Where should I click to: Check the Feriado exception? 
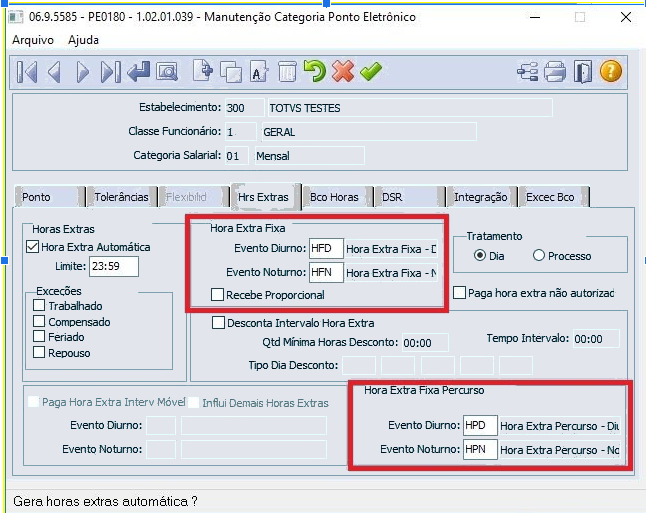click(39, 336)
